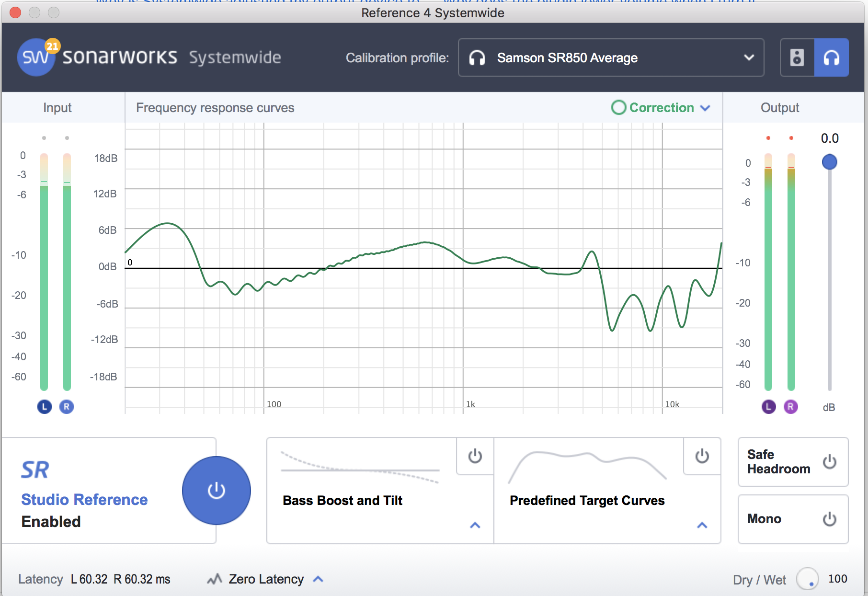Expand the Bass Boost and Tilt panel
This screenshot has width=868, height=596.
(475, 525)
